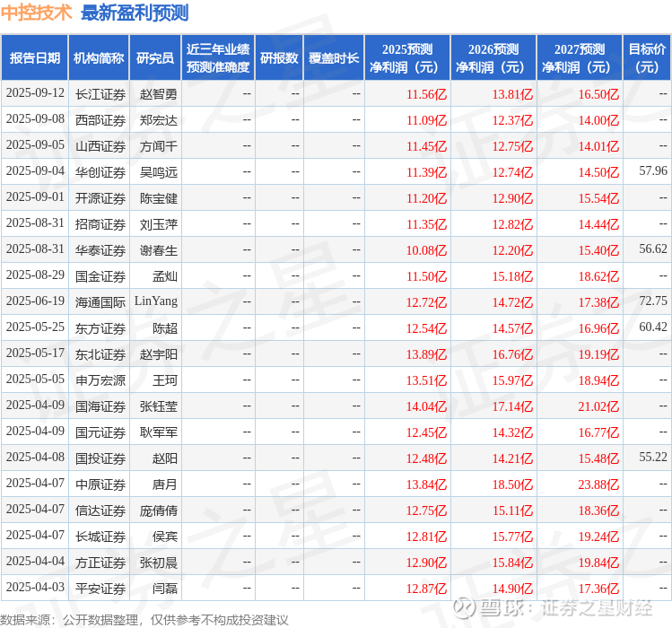This screenshot has height=628, width=672.
Task: Select the 长江证券 institution cell
Action: [100, 94]
